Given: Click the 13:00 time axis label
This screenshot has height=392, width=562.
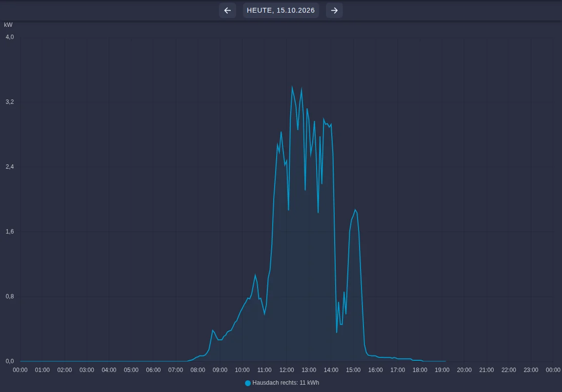Looking at the screenshot, I should (309, 370).
